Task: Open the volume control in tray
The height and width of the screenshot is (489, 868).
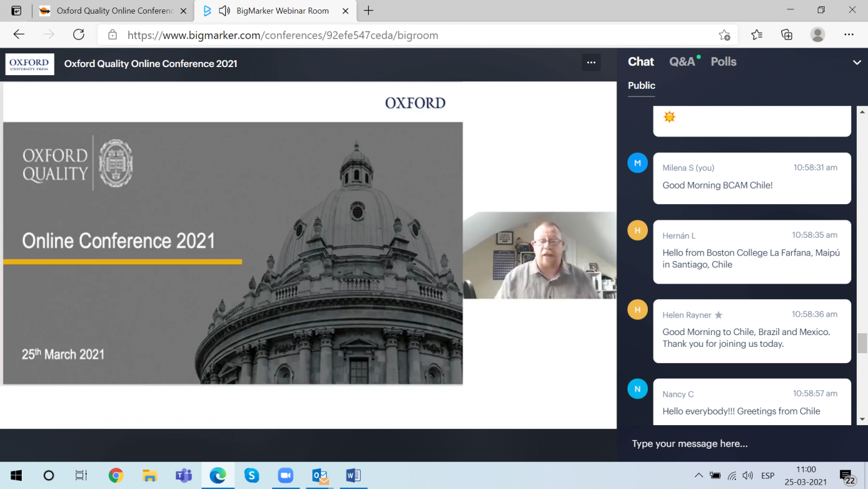Action: tap(748, 475)
